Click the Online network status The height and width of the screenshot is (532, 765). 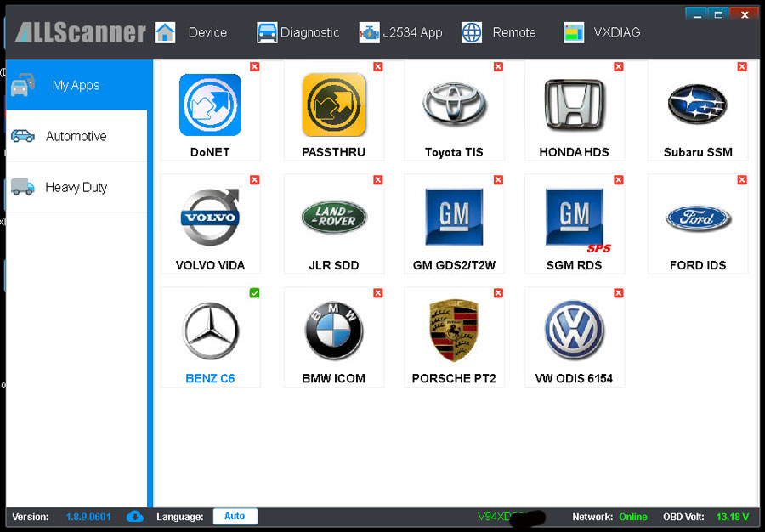[633, 517]
